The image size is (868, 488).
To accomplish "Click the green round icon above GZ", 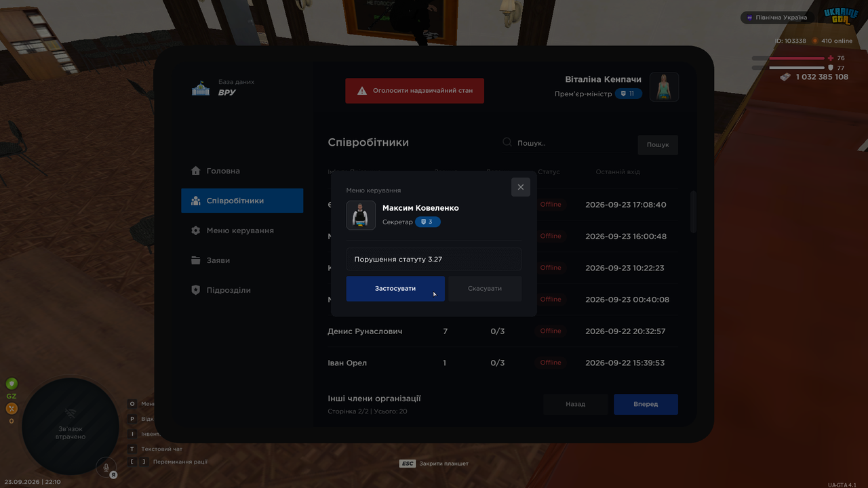I will [x=12, y=384].
